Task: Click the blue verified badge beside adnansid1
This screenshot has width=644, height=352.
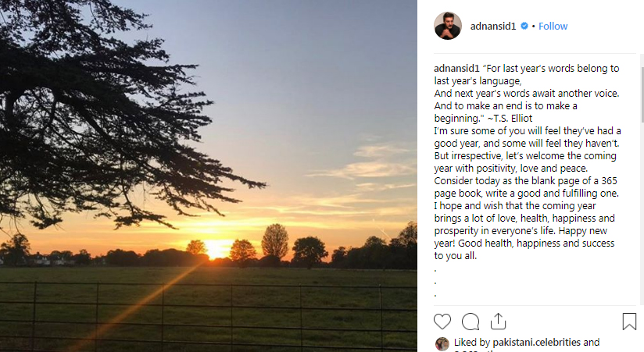Action: pos(525,27)
